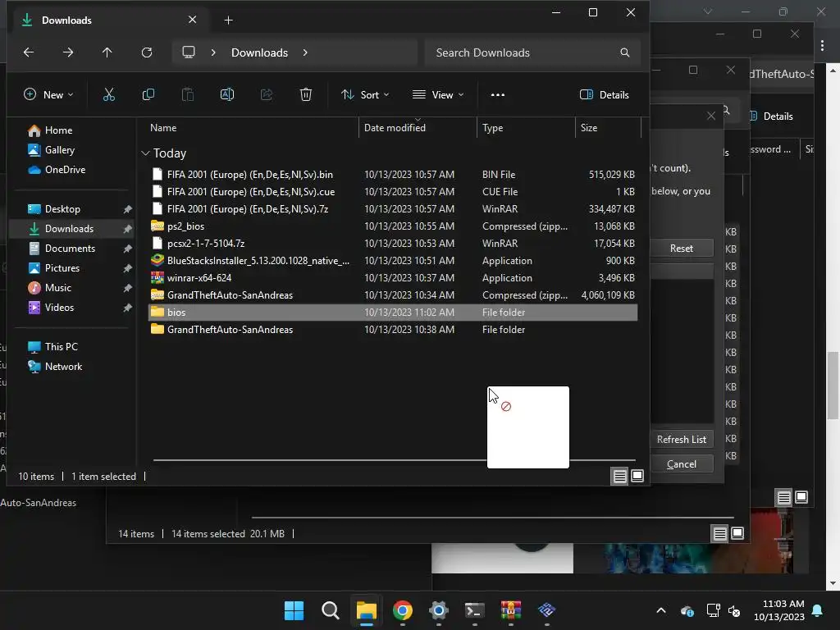Click Refresh List button in background dialog
840x630 pixels.
click(682, 440)
